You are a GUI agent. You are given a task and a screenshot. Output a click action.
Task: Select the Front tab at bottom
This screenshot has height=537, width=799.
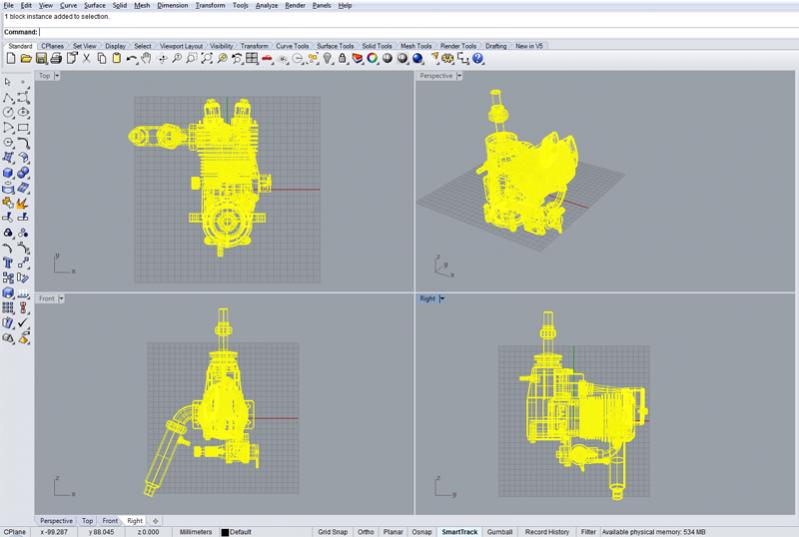tap(110, 521)
